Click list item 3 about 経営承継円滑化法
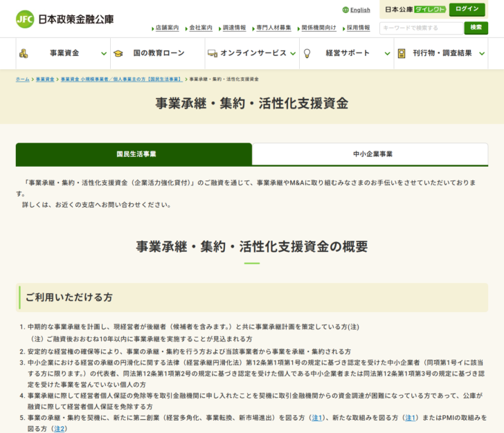504x433 pixels. click(256, 374)
